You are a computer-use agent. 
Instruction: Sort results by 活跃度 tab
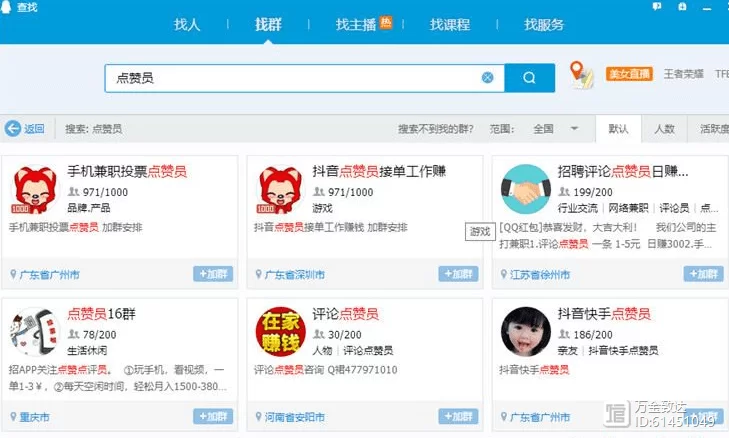(x=713, y=129)
